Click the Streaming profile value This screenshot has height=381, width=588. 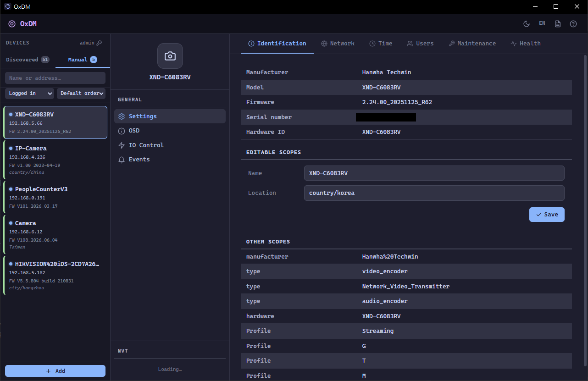378,331
